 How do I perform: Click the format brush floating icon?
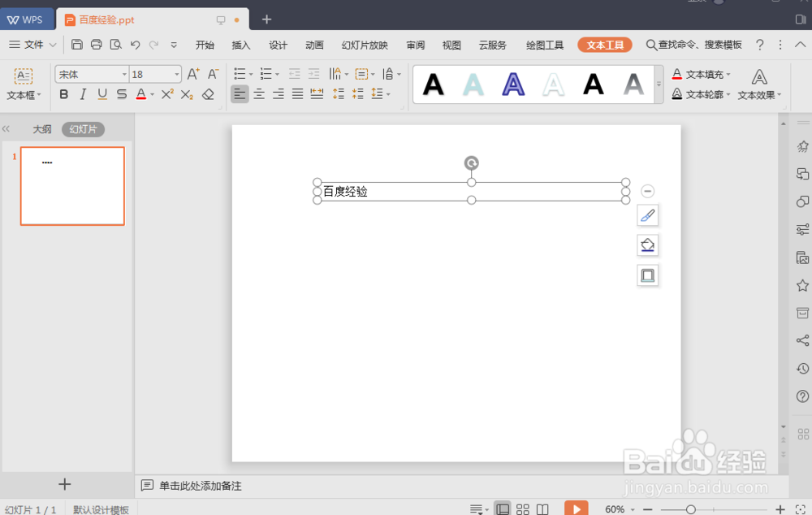pos(647,215)
